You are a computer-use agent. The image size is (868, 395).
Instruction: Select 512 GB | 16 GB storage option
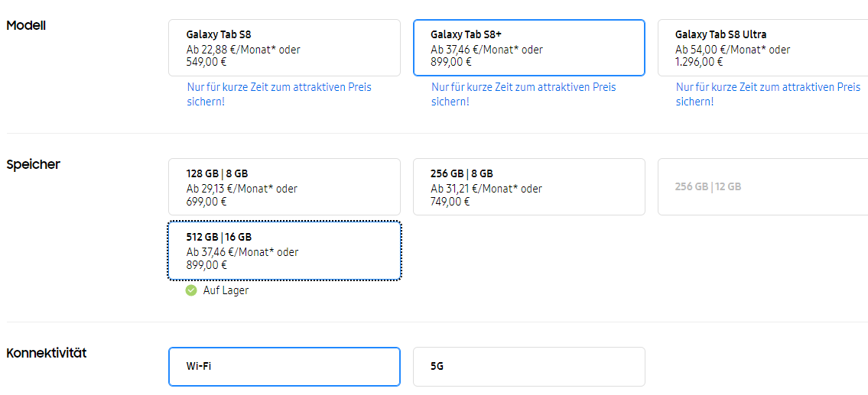click(284, 251)
